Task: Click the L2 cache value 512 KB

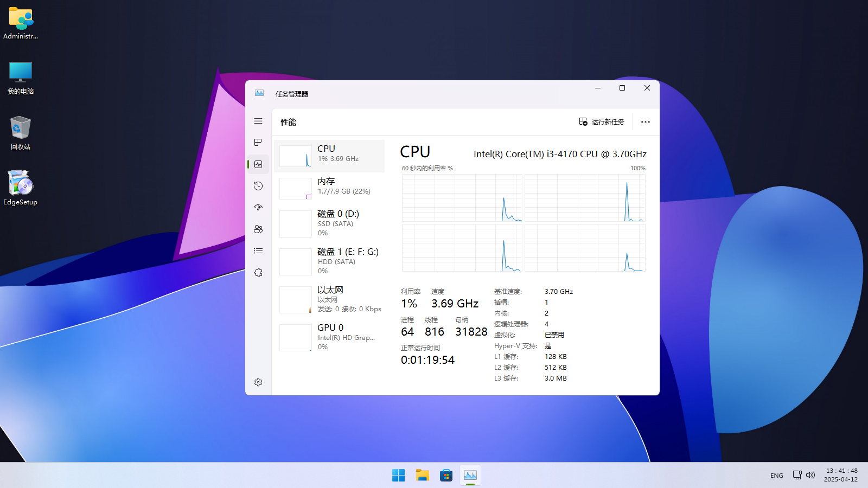Action: 556,368
